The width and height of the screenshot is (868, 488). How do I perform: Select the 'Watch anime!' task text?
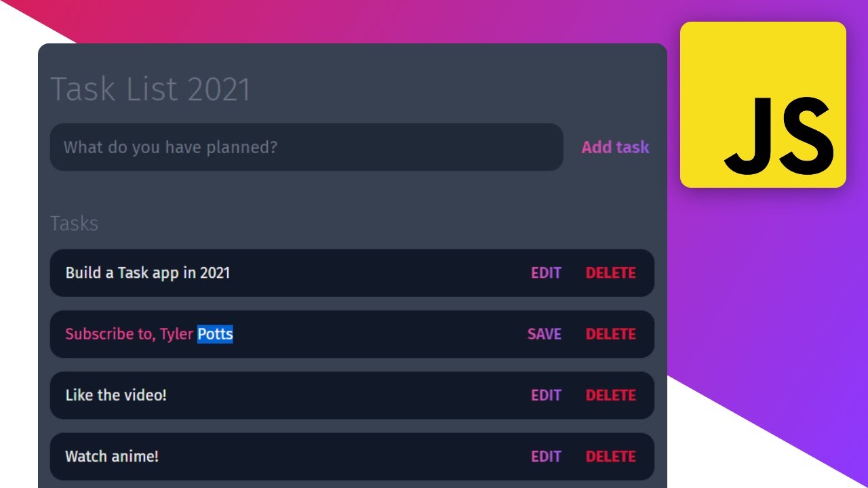pos(112,456)
